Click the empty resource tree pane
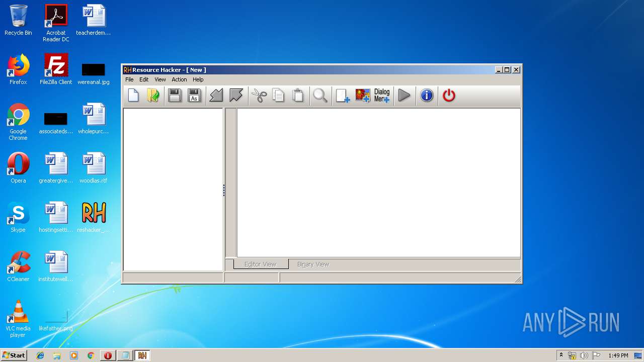This screenshot has width=644, height=362. tap(173, 190)
